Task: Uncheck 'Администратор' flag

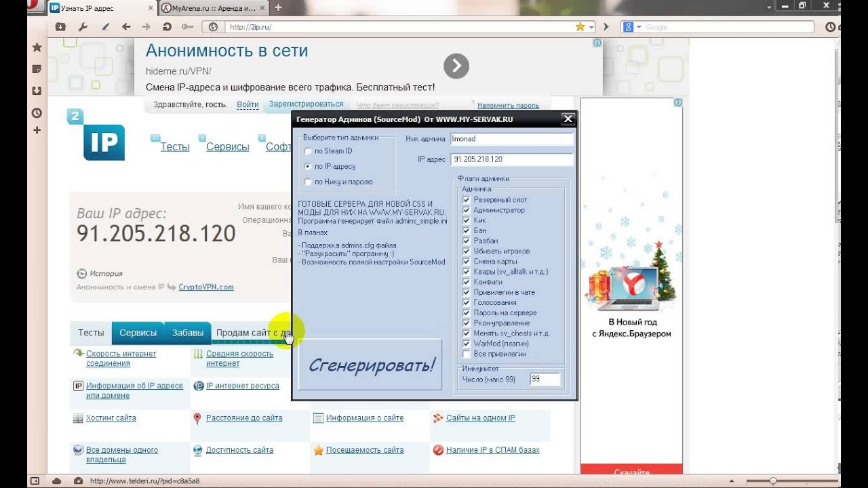Action: [x=466, y=210]
